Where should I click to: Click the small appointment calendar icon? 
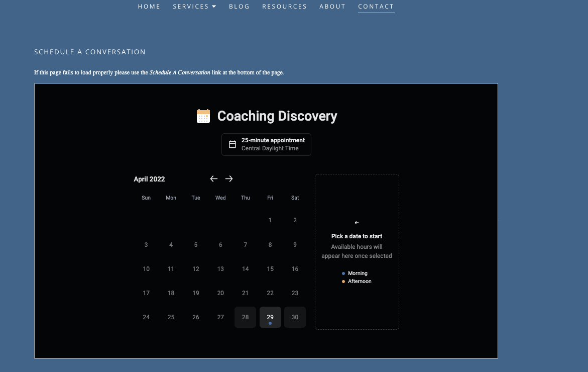(x=232, y=144)
